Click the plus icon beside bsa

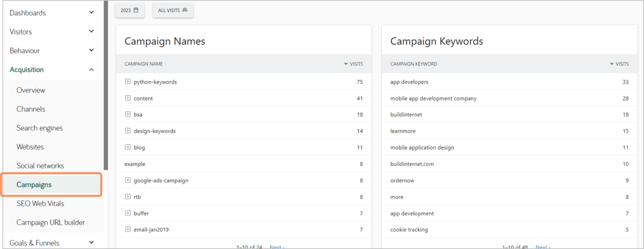click(128, 114)
